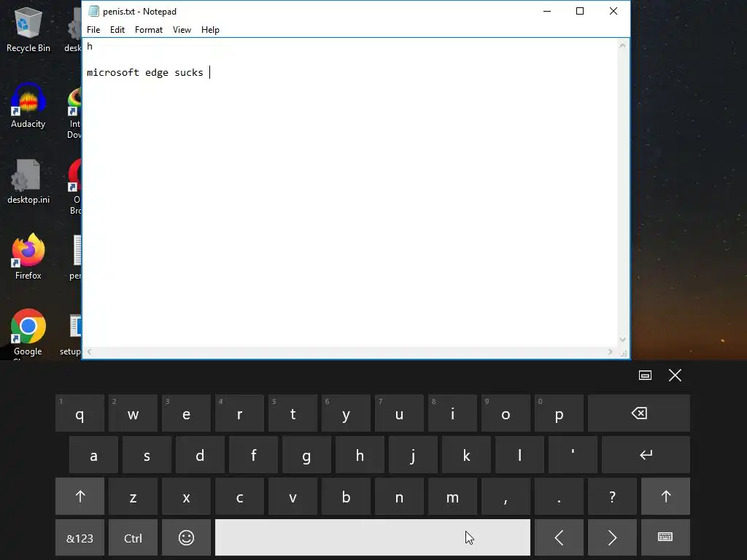Tap the h key
747x560 pixels.
point(360,455)
